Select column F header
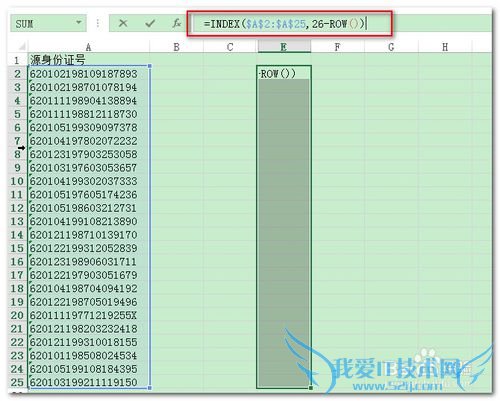This screenshot has width=500, height=401. click(337, 47)
